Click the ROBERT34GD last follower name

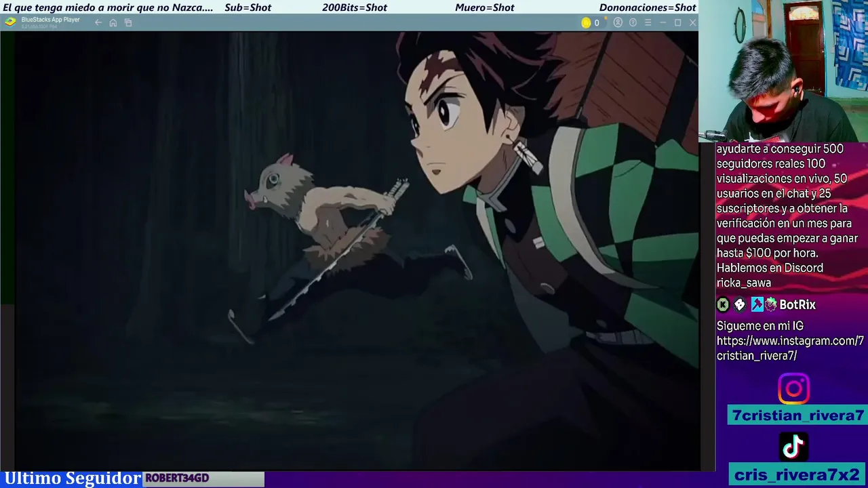(x=177, y=479)
